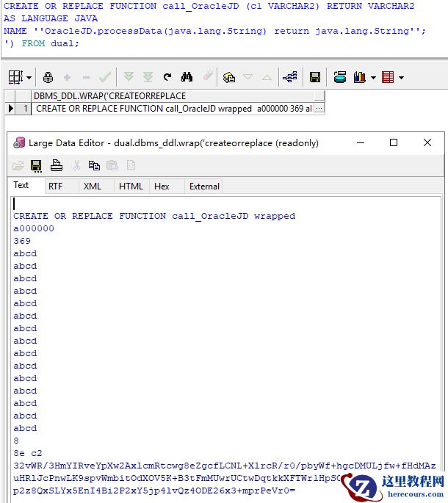Switch to the Text tab
Screen dimensions: 448x503
click(x=21, y=185)
